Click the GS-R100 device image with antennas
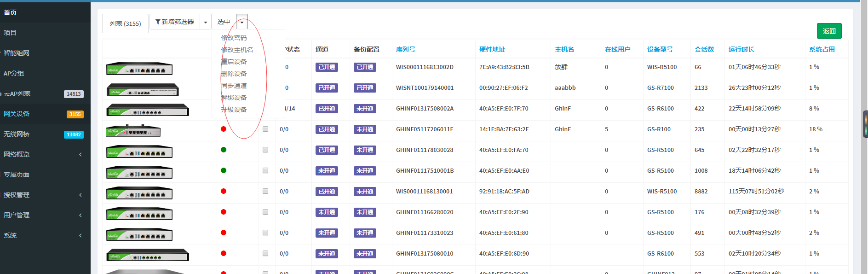Screen dimensions: 868x274 [x=133, y=131]
